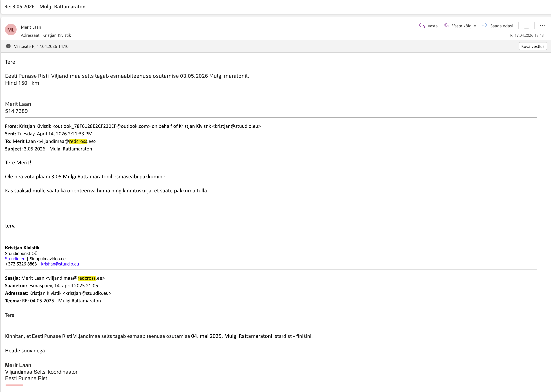
Task: Click the Vasta kõigile reply-all icon
Action: point(446,26)
